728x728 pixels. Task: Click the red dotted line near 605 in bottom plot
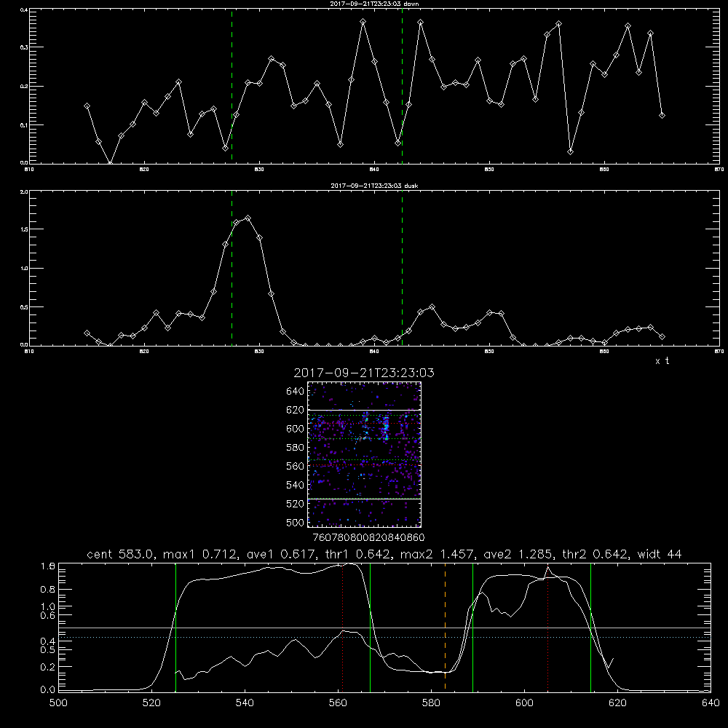coord(548,627)
